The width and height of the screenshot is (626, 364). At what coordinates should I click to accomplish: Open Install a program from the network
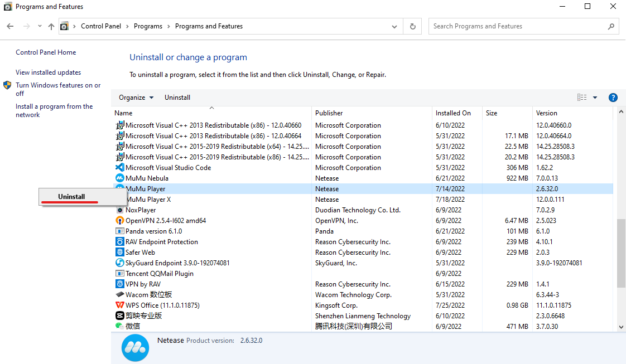[x=54, y=110]
